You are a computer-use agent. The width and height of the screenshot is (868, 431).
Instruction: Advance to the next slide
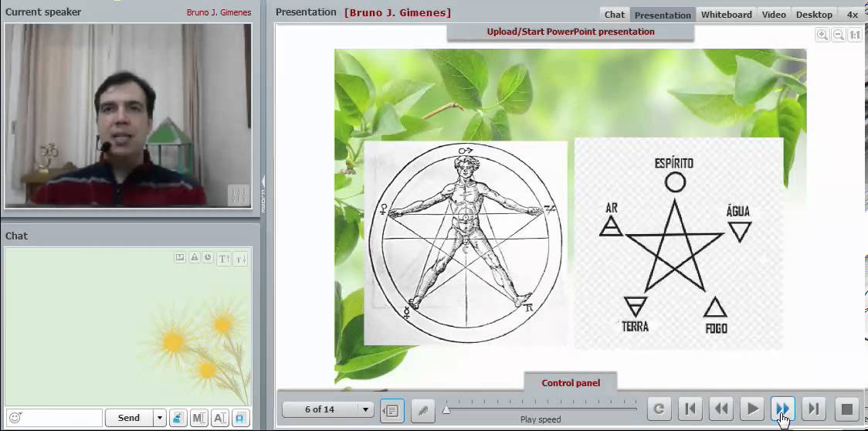point(783,409)
